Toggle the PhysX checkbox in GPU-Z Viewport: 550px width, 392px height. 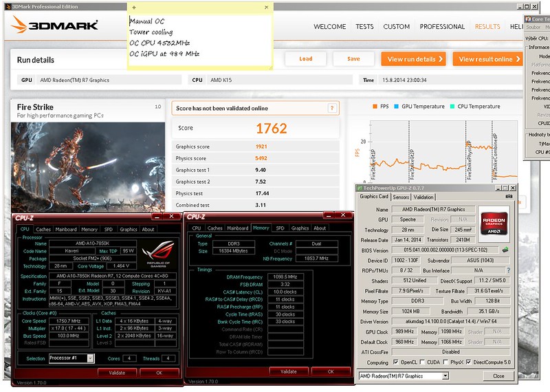tap(445, 362)
